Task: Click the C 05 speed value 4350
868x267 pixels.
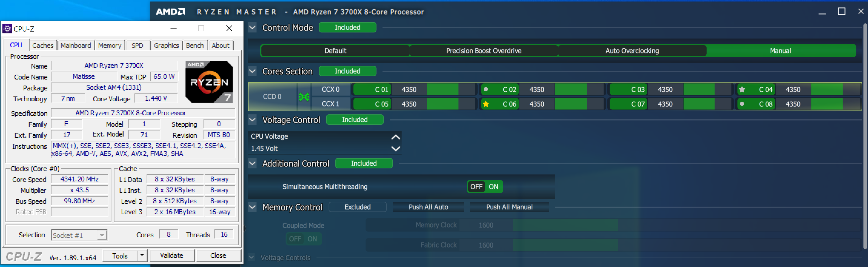Action: pyautogui.click(x=409, y=104)
